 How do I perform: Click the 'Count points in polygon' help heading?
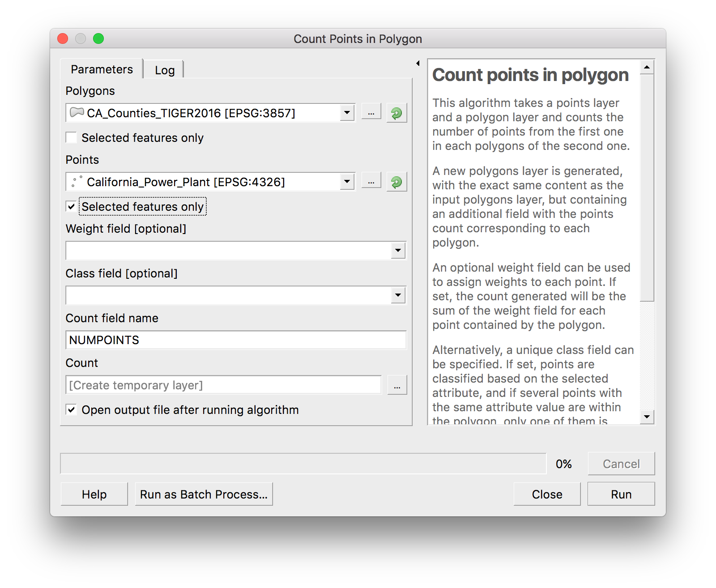531,75
